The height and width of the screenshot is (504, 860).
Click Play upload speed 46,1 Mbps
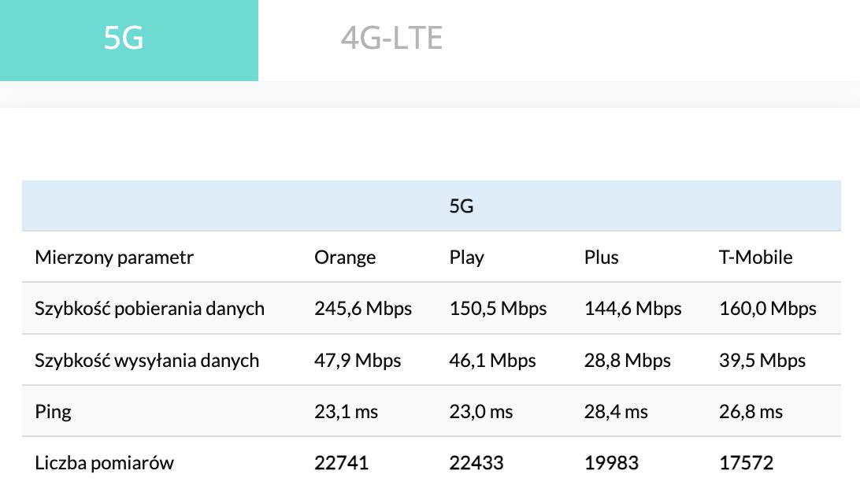click(x=493, y=361)
